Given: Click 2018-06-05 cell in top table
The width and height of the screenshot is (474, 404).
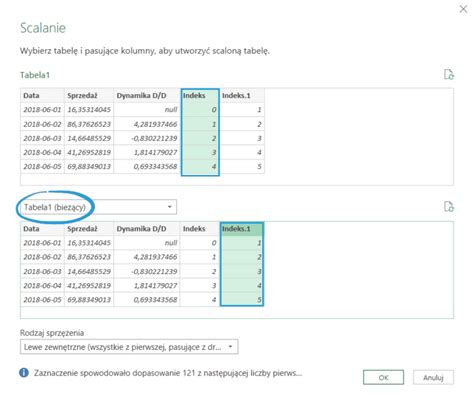Looking at the screenshot, I should pos(42,166).
